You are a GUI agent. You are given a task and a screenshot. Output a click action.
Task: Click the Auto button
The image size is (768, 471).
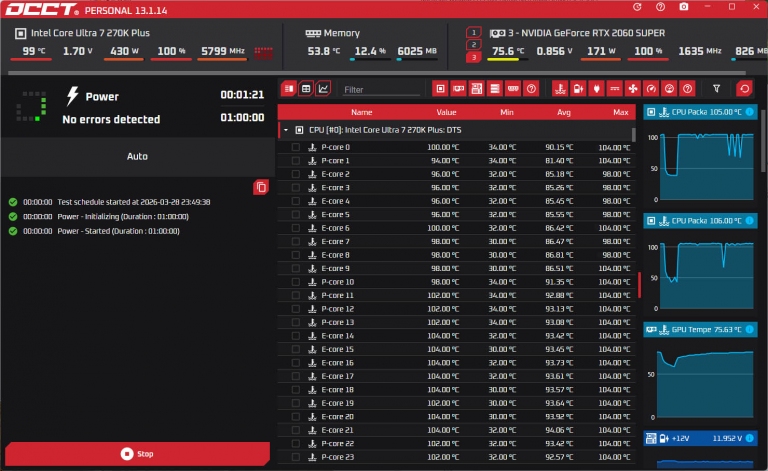(137, 157)
